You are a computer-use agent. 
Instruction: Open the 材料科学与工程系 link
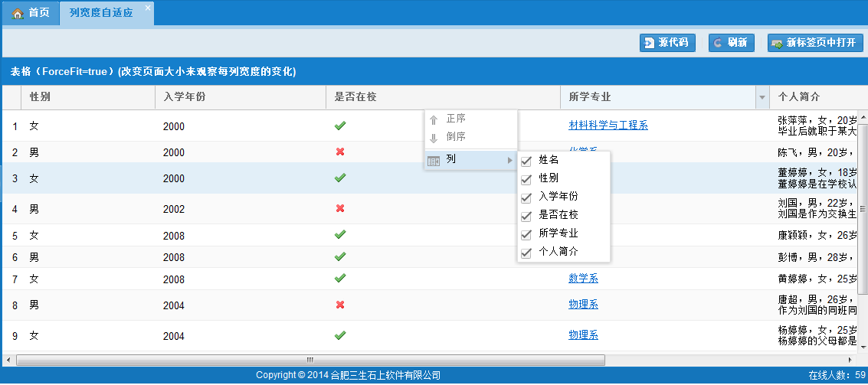click(608, 126)
